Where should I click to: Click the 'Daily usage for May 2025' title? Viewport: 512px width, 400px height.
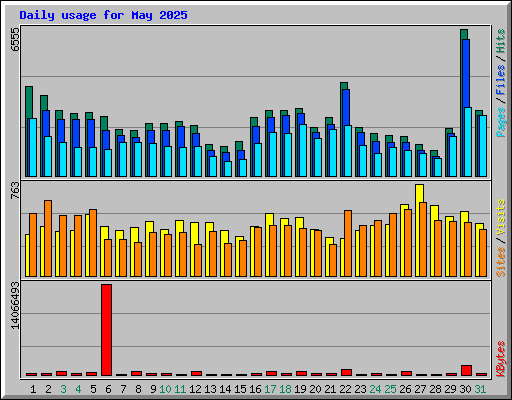103,15
